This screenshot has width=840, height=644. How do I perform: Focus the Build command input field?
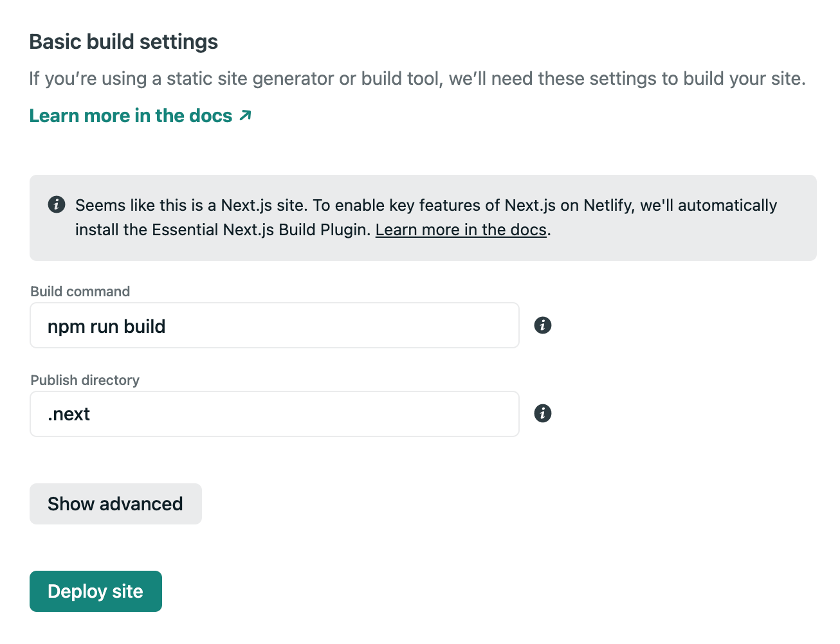tap(274, 325)
